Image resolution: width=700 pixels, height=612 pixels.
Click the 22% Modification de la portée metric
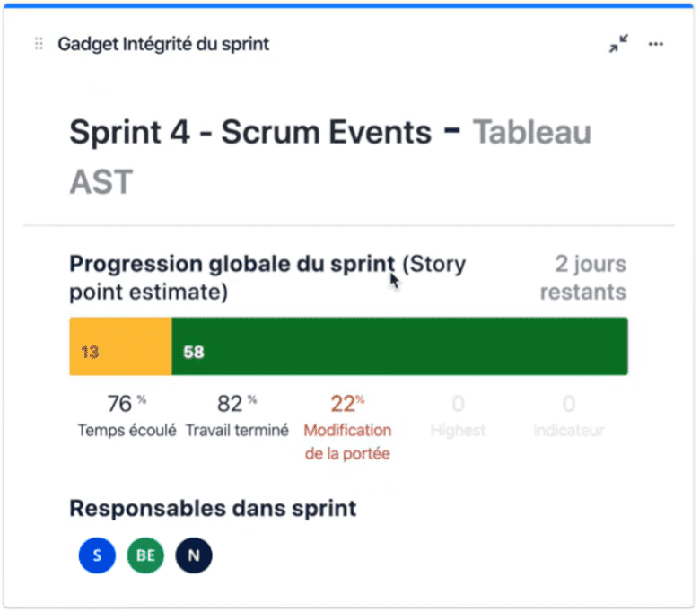[x=347, y=427]
